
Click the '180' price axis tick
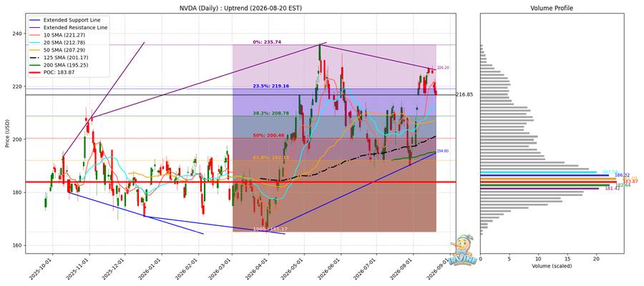pos(18,192)
